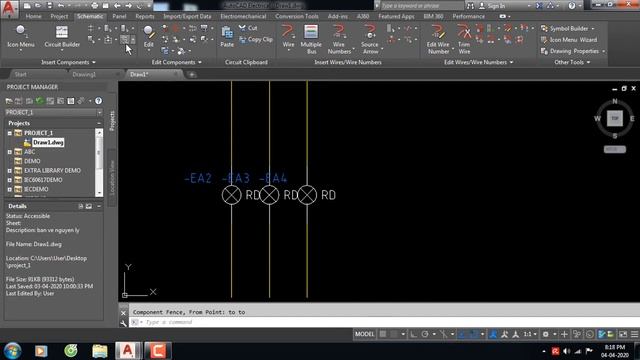Screen dimensions: 640x360
Task: Open Windows Explorer folder in taskbar
Action: pyautogui.click(x=100, y=351)
